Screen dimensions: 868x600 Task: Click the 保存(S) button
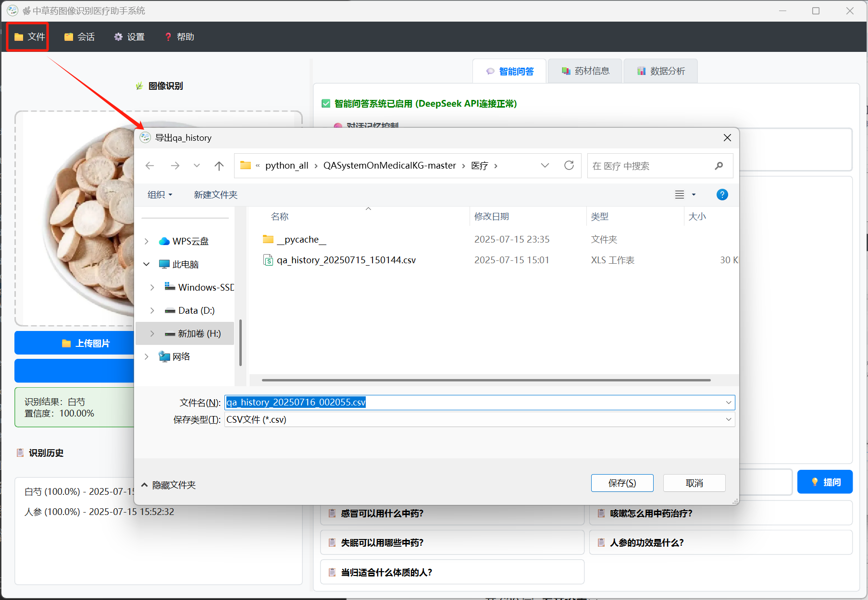click(622, 483)
